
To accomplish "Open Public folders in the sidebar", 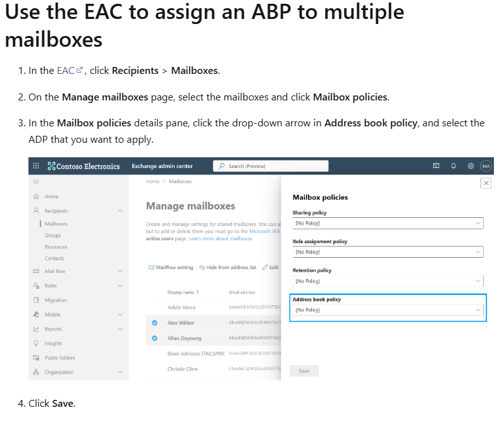I will (60, 358).
